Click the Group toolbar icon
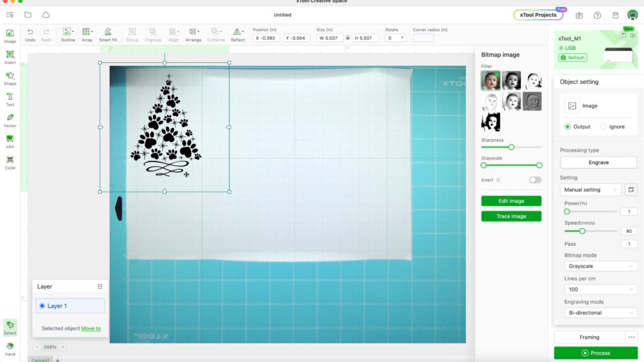 pyautogui.click(x=132, y=35)
